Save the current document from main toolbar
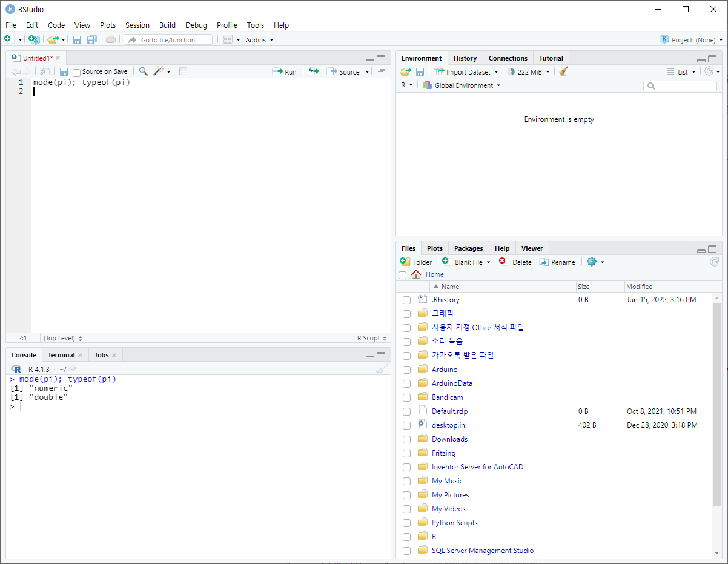Screen dimensions: 728x564 pos(77,39)
